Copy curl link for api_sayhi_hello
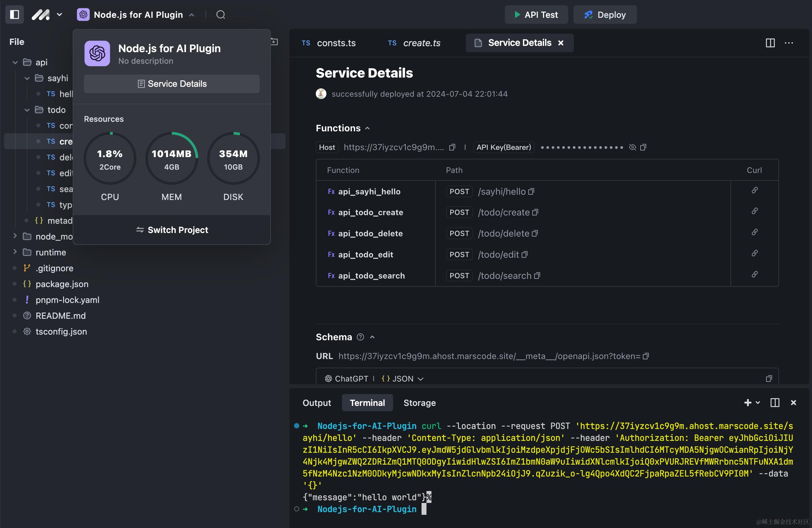This screenshot has width=812, height=528. (x=754, y=190)
